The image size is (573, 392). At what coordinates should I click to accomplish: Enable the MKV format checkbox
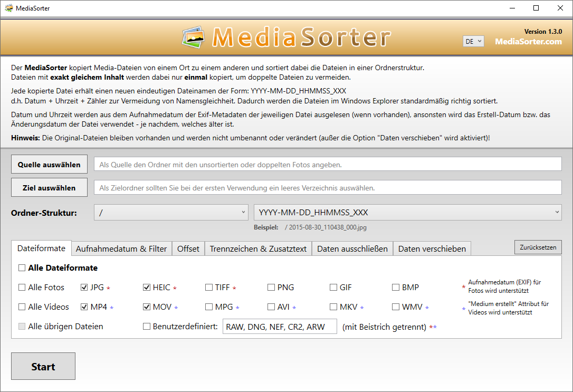[x=333, y=307]
